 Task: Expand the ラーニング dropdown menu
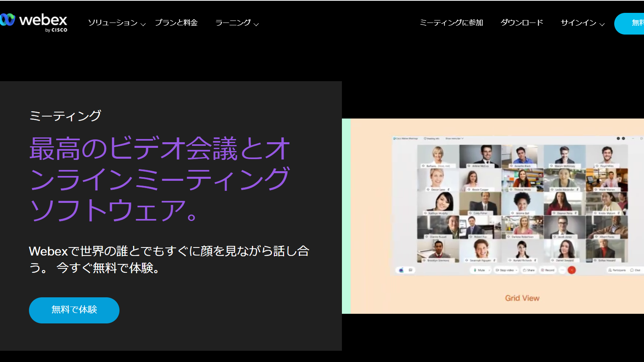tap(237, 23)
